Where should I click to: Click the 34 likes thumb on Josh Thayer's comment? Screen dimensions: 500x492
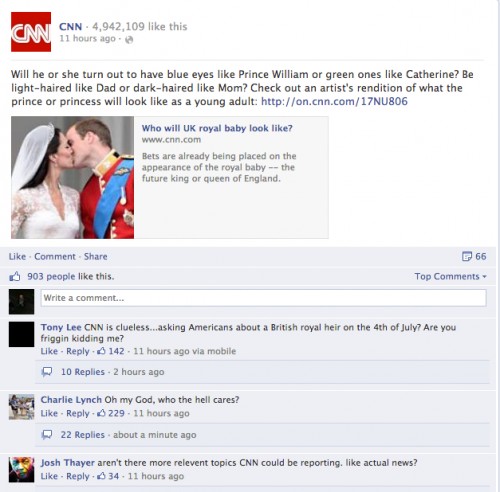click(101, 476)
